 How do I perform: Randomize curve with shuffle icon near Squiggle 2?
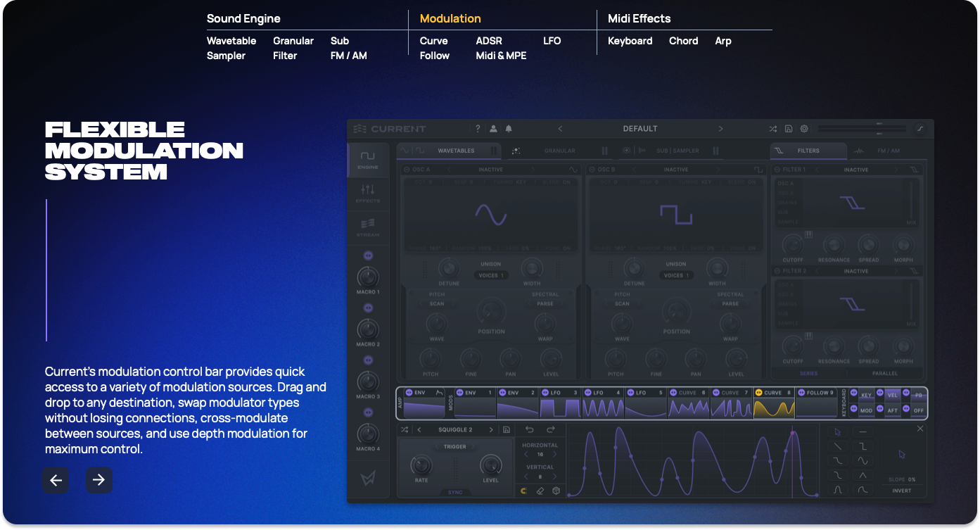tap(405, 430)
